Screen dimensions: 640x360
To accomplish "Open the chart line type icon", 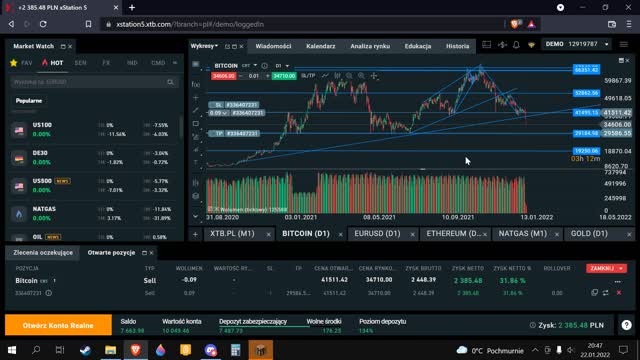I will 325,76.
